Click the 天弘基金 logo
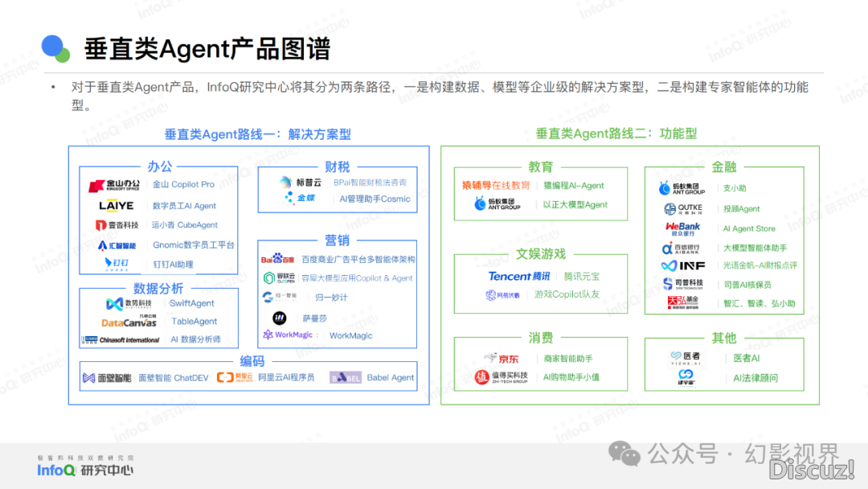868x489 pixels. [x=683, y=302]
